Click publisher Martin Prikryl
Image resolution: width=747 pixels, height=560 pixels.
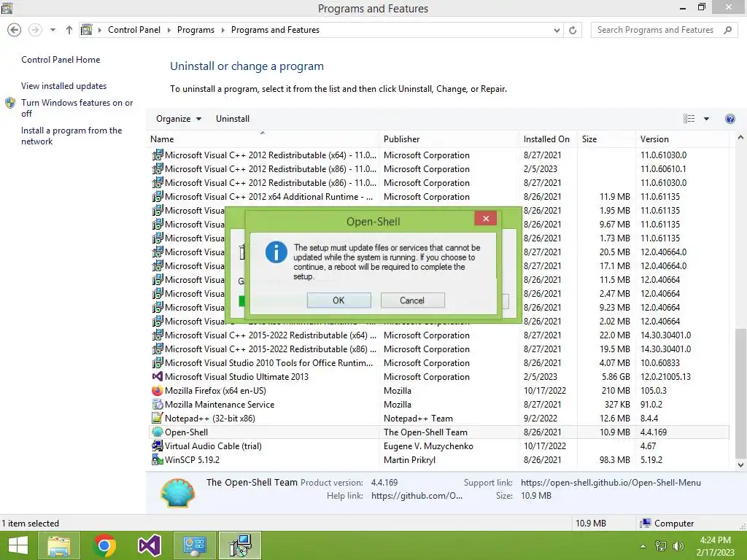point(409,459)
